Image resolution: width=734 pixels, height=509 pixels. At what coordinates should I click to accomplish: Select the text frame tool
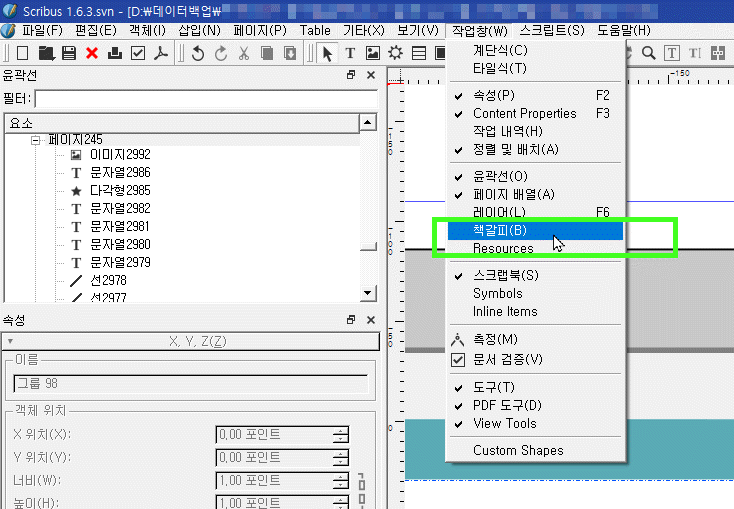(350, 53)
